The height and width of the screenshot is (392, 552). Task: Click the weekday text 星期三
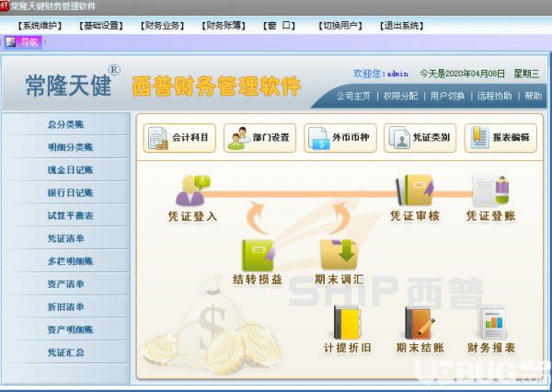click(526, 74)
